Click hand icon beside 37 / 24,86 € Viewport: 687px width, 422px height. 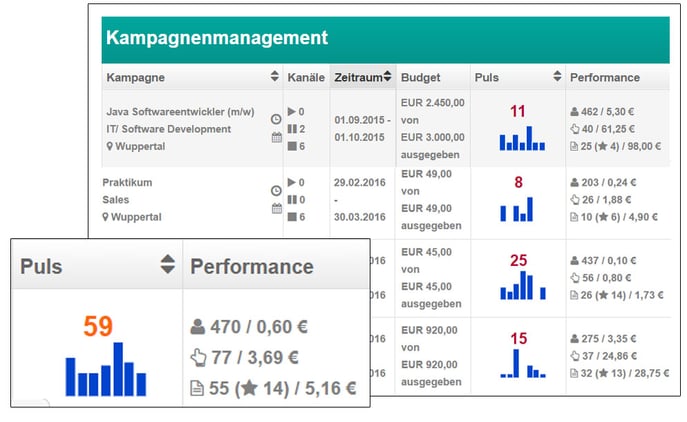tap(575, 356)
